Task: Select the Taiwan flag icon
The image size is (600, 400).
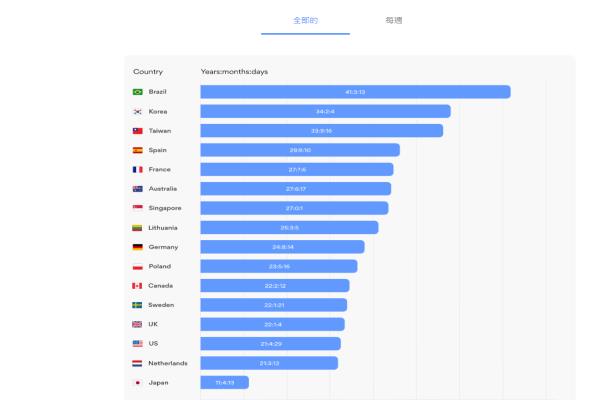Action: pyautogui.click(x=138, y=131)
